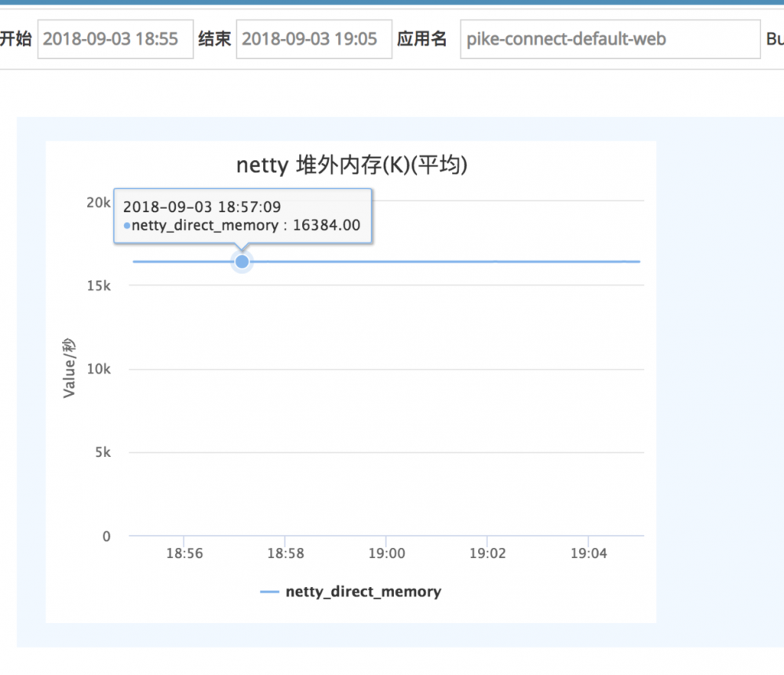Image resolution: width=784 pixels, height=675 pixels.
Task: Click the 结束 end time input field
Action: 313,38
